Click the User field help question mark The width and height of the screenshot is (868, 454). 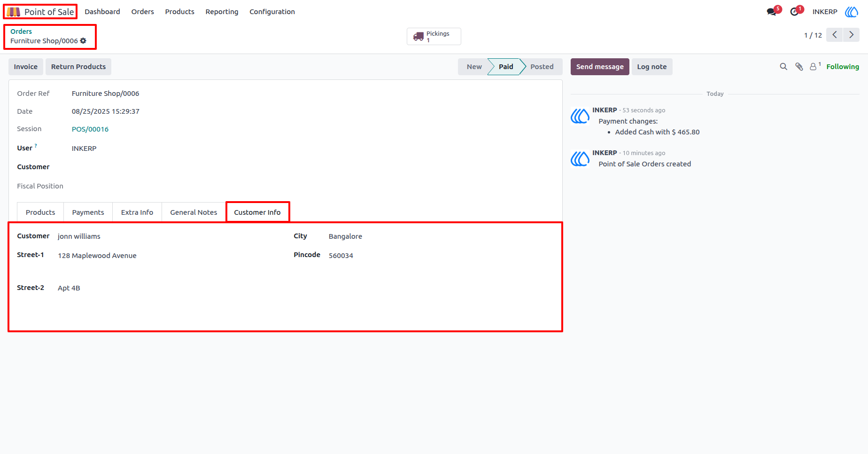tap(36, 146)
